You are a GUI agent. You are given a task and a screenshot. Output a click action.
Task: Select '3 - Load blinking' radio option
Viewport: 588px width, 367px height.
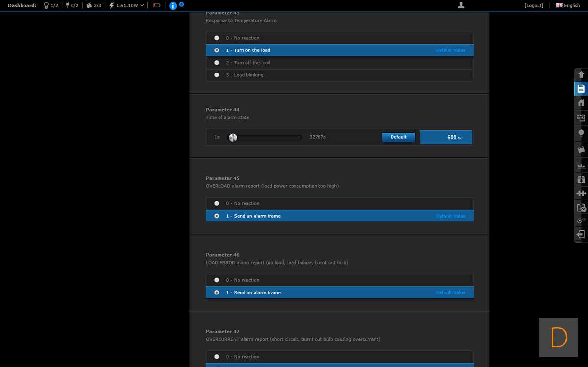point(217,75)
